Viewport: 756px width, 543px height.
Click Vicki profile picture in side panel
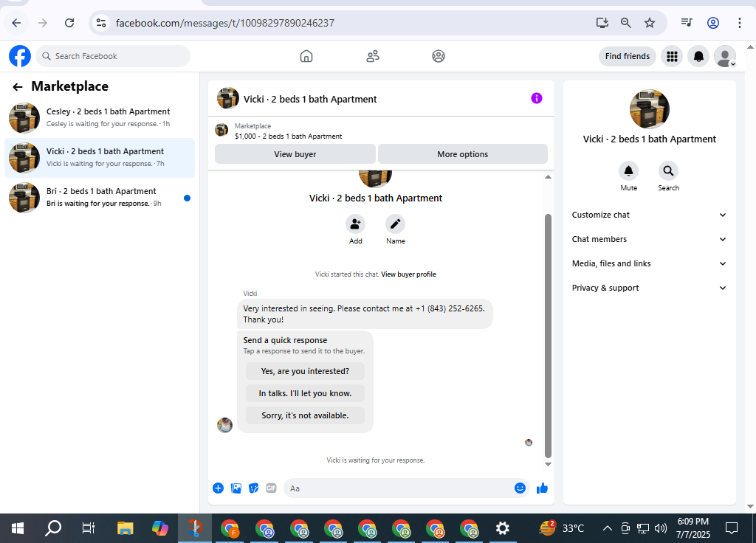(x=649, y=109)
